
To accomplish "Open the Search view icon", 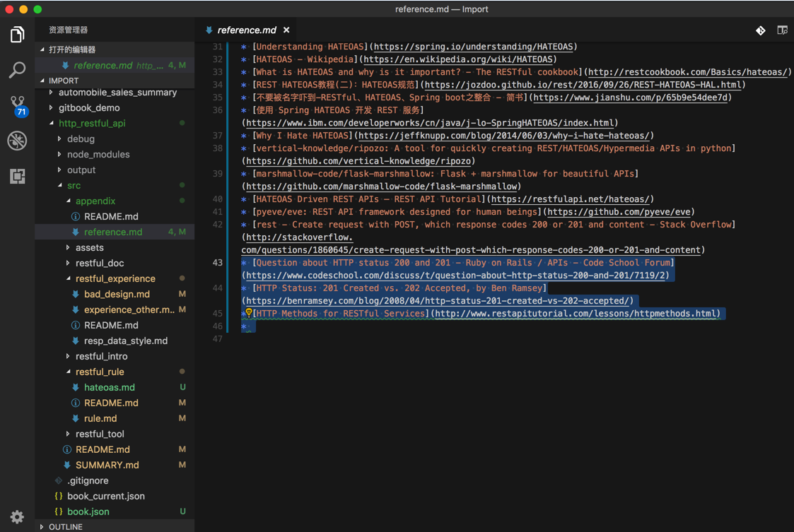I will tap(17, 69).
